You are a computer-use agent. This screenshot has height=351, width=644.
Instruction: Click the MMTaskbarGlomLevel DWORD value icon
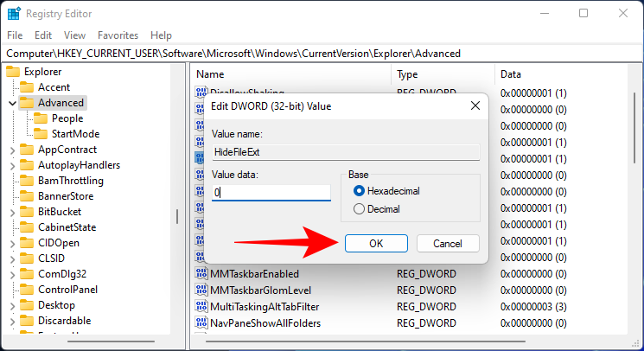click(x=201, y=290)
